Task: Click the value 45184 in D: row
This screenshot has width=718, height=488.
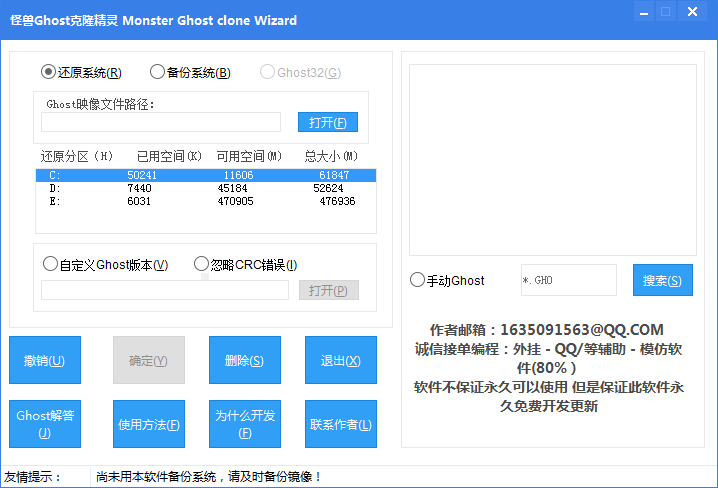Action: click(232, 188)
